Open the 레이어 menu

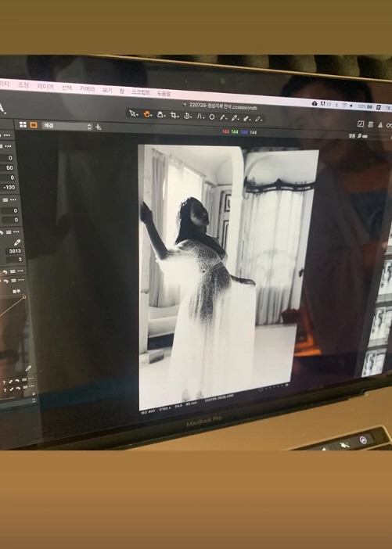[x=45, y=86]
